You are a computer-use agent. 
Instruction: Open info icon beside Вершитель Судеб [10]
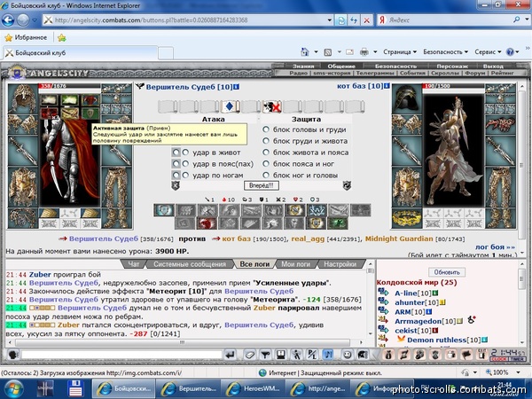236,87
